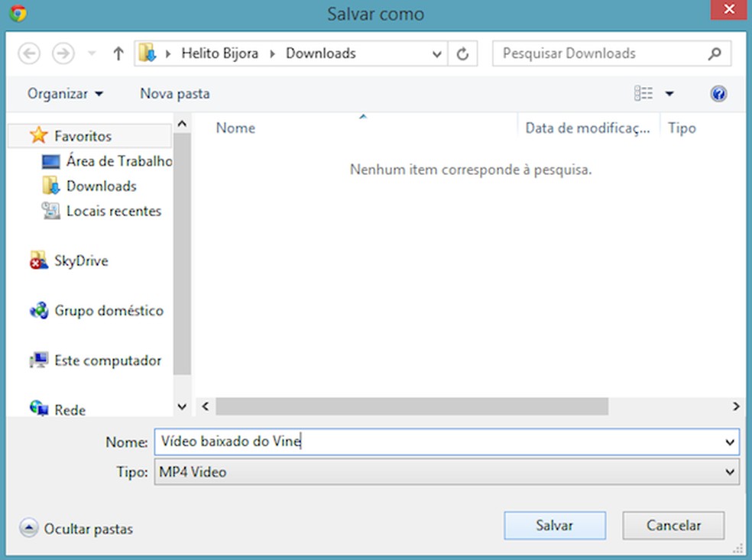Select Downloads in the address path

click(321, 53)
